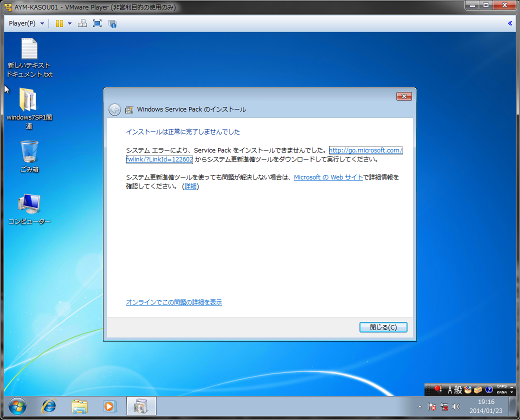Image resolution: width=520 pixels, height=420 pixels.
Task: Click the 詳細 link
Action: [x=190, y=186]
